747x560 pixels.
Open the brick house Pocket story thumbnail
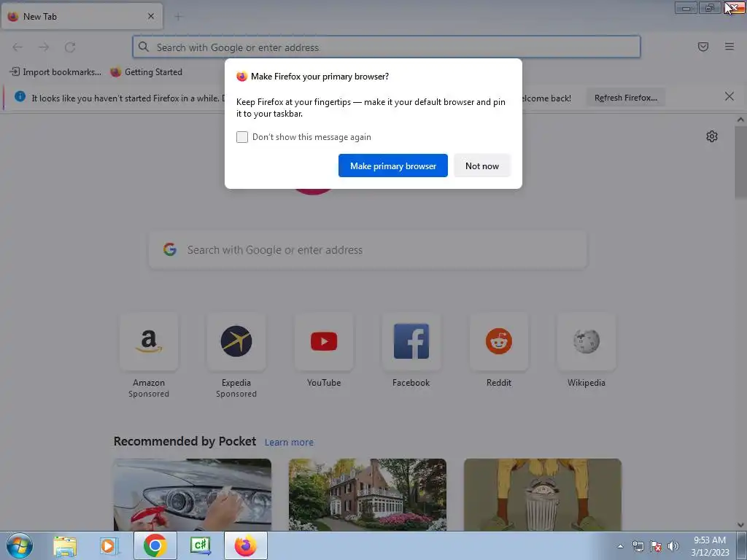point(368,495)
